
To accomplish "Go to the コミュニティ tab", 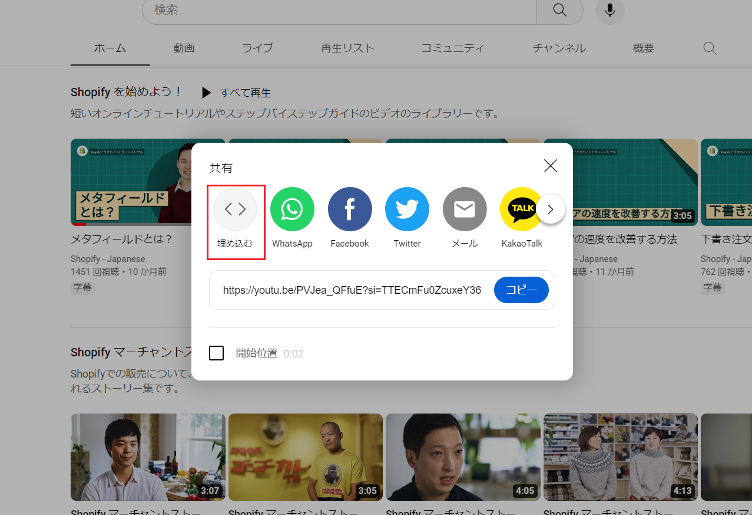I will pos(452,48).
